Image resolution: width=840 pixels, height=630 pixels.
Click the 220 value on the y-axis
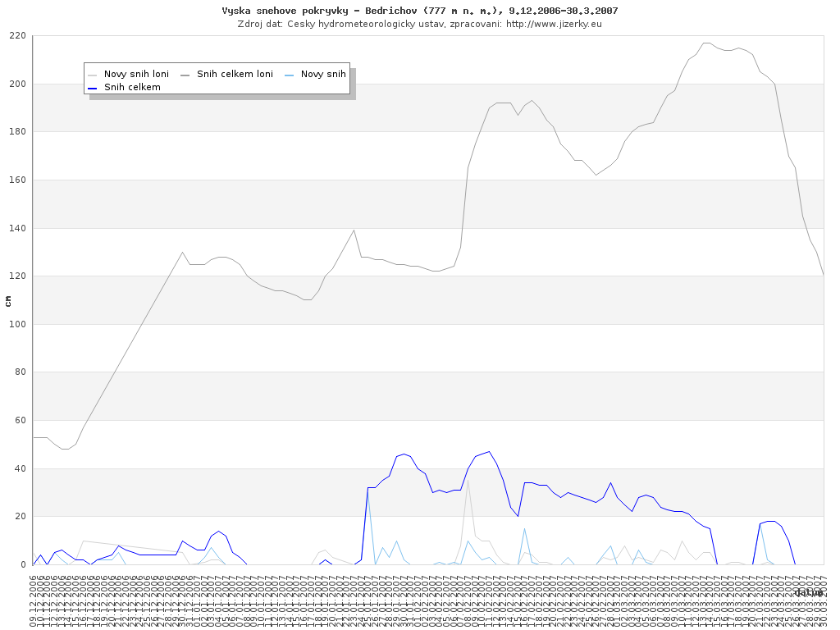(18, 36)
